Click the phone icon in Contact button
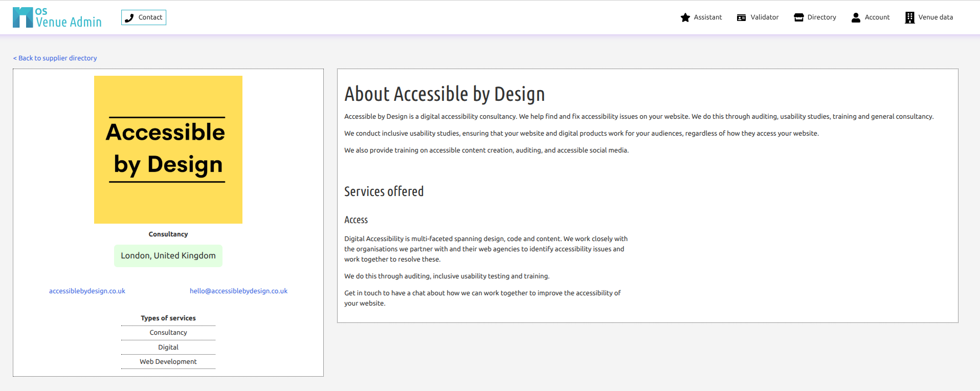Screen dimensions: 980x391 coord(129,17)
